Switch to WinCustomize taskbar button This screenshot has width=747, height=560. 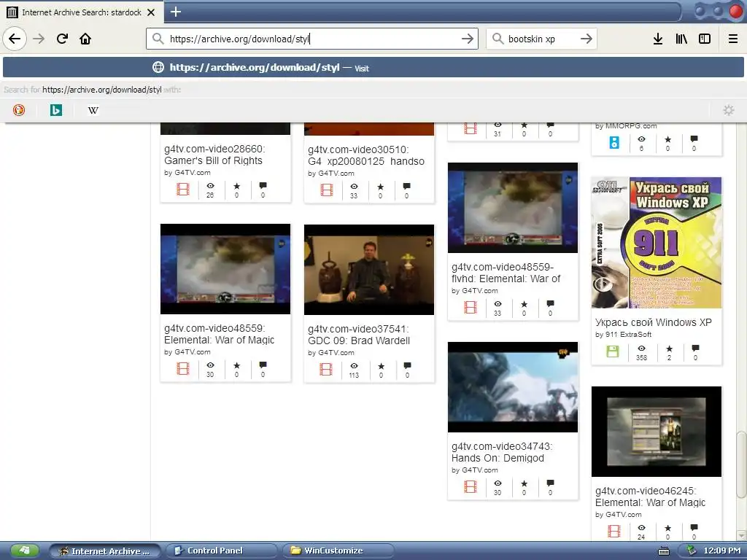(338, 551)
